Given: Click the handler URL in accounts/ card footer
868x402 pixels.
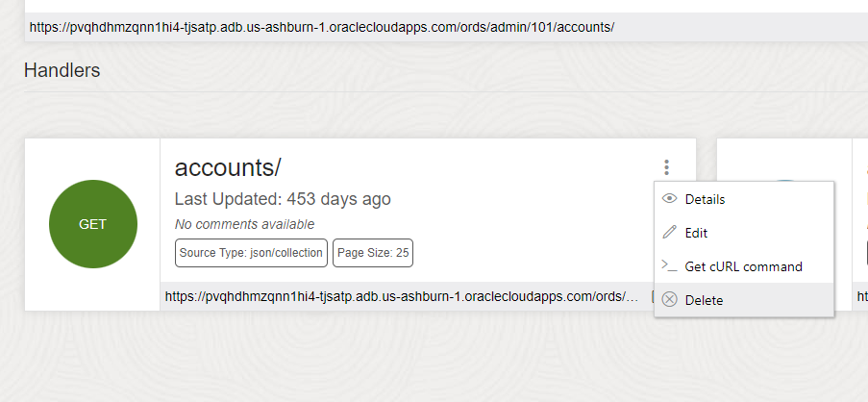Looking at the screenshot, I should [402, 296].
